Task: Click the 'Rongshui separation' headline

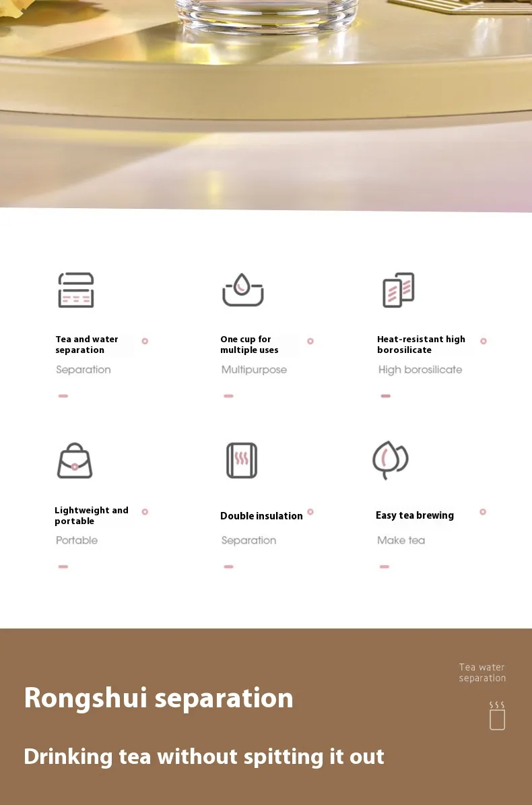Action: pyautogui.click(x=158, y=698)
